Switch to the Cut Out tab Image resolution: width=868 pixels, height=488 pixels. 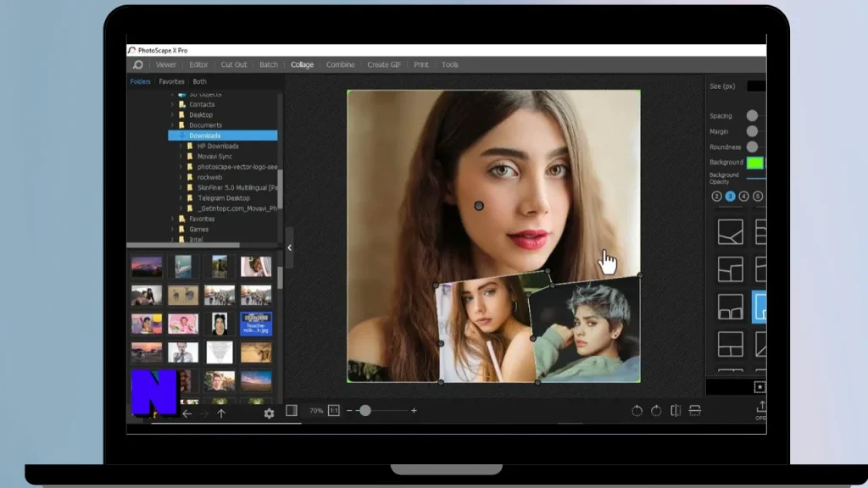tap(234, 64)
